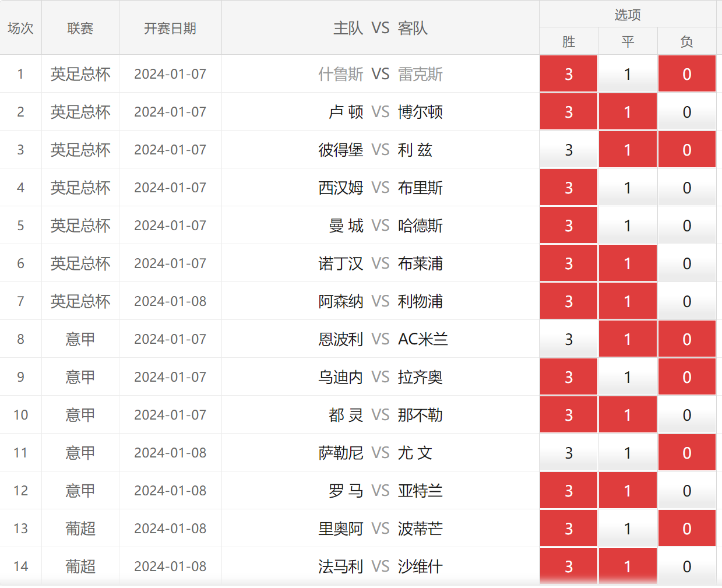Toggle draw option 1 for 卢顿 VS 博尔顿
The width and height of the screenshot is (722, 588).
[x=628, y=112]
